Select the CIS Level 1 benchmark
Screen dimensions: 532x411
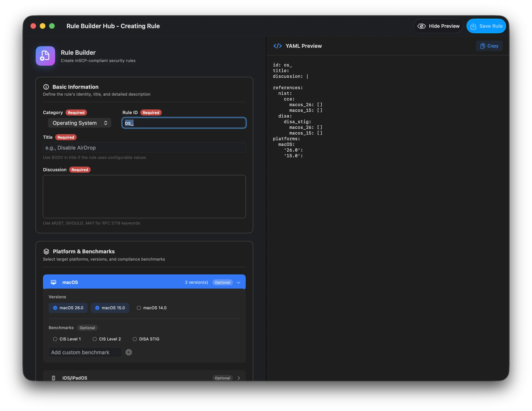55,339
